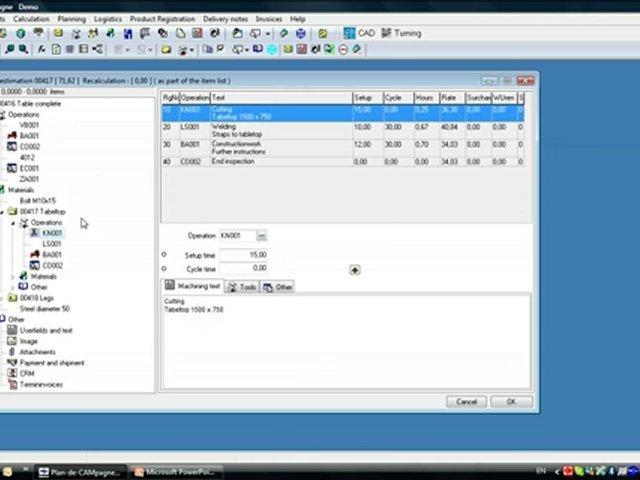The width and height of the screenshot is (640, 480).
Task: Confirm the dialog with OK
Action: 511,402
